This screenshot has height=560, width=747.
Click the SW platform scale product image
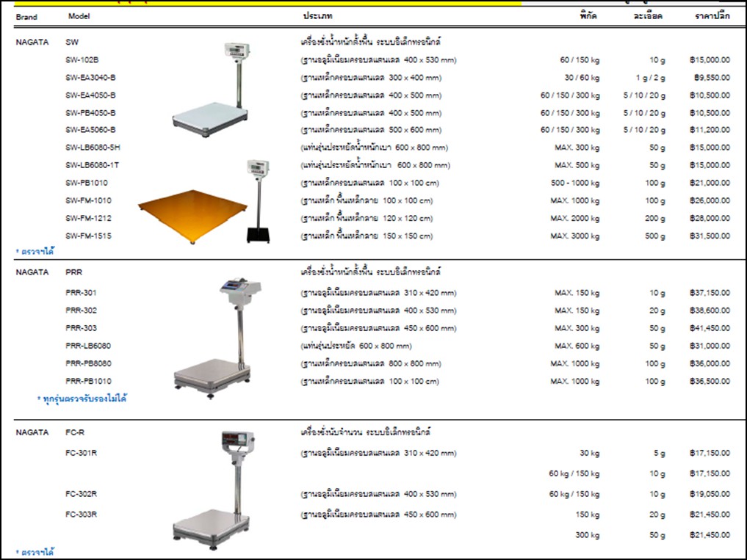(x=210, y=90)
